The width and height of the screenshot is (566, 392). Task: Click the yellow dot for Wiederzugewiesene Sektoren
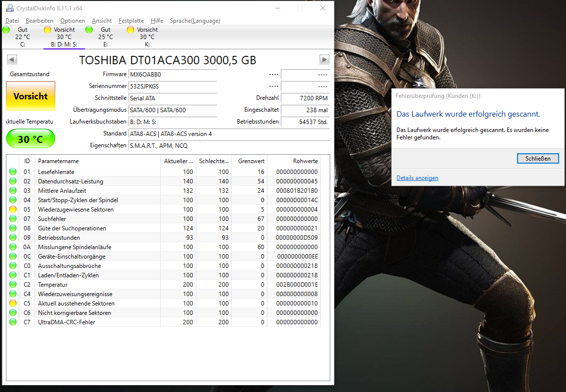pyautogui.click(x=13, y=210)
